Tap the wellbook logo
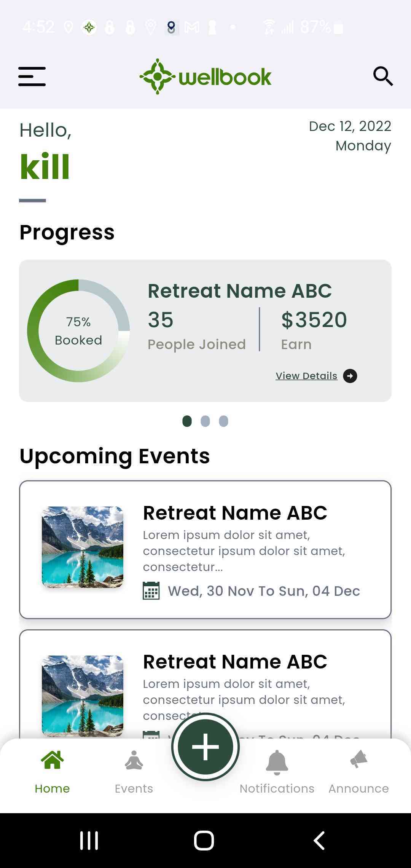Viewport: 411px width, 868px height. [x=205, y=77]
